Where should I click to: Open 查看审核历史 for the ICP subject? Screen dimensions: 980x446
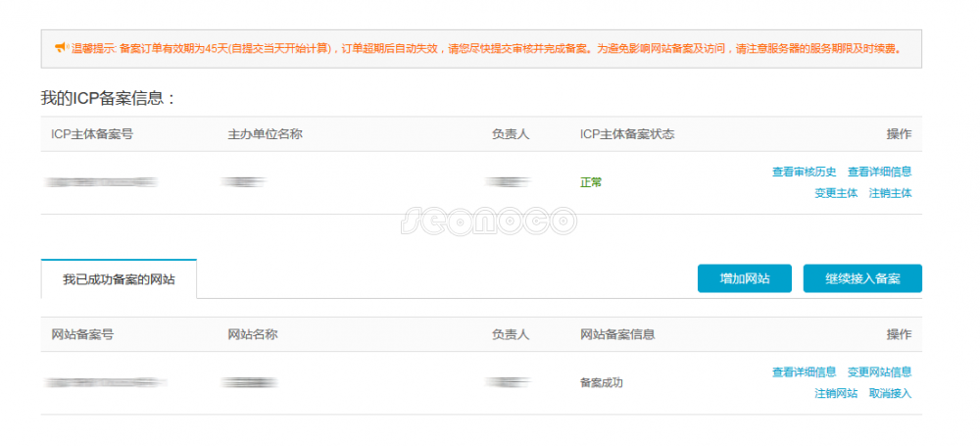click(804, 172)
